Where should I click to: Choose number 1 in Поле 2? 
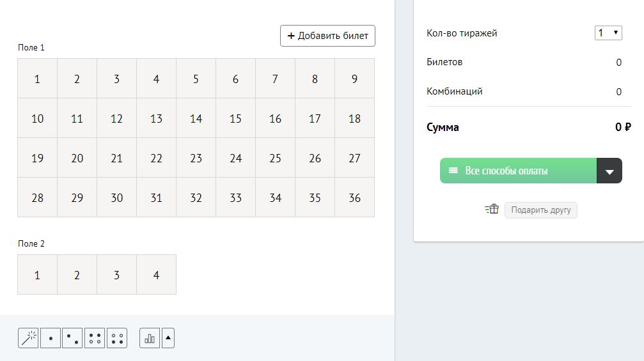(x=37, y=275)
